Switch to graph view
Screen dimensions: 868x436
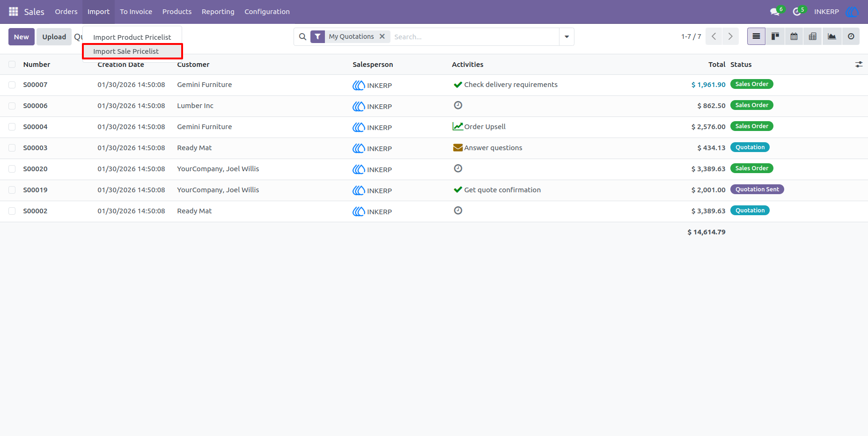point(832,36)
